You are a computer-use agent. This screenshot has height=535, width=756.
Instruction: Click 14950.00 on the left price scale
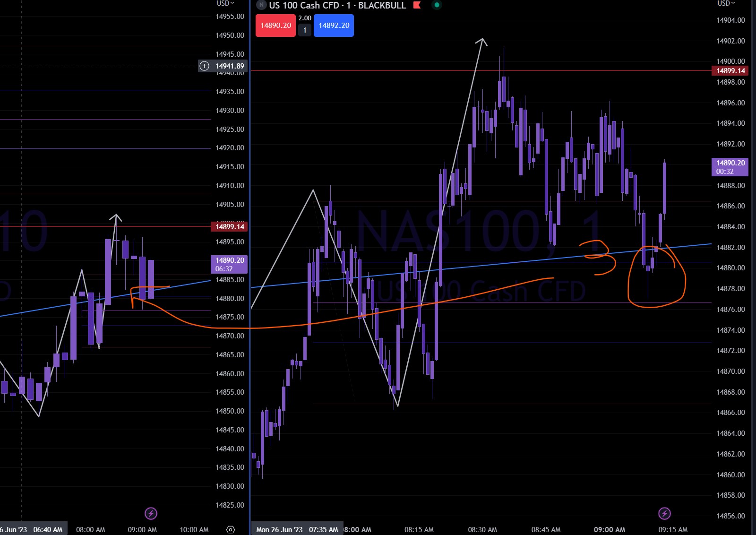(230, 35)
